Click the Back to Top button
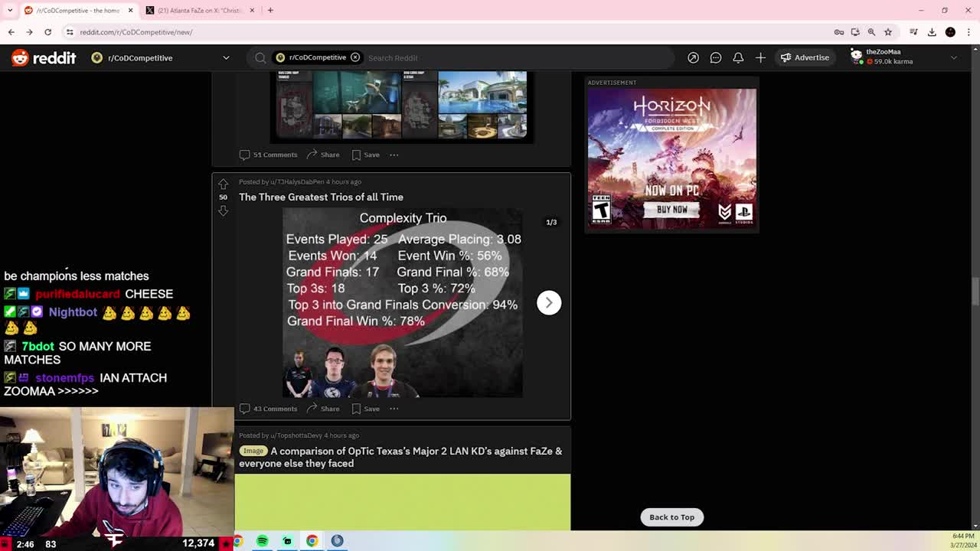The width and height of the screenshot is (980, 551). pyautogui.click(x=671, y=517)
